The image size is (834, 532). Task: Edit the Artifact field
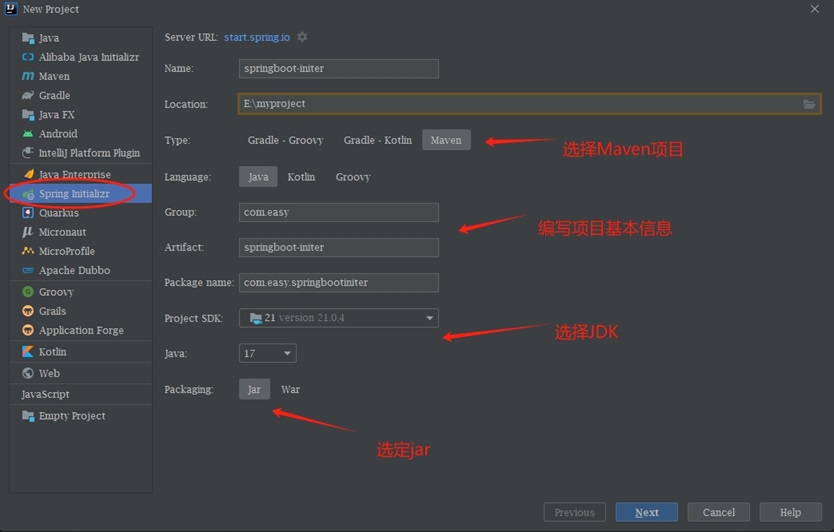(339, 247)
